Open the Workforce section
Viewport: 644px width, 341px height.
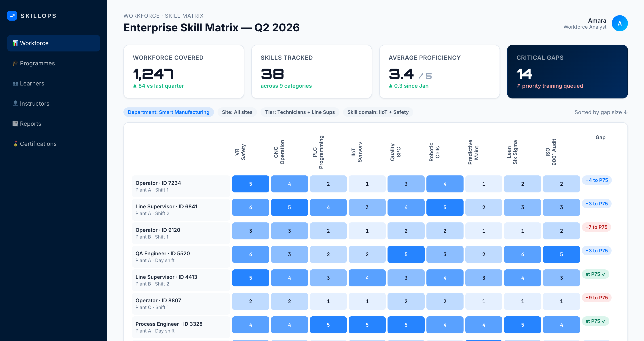[x=53, y=43]
